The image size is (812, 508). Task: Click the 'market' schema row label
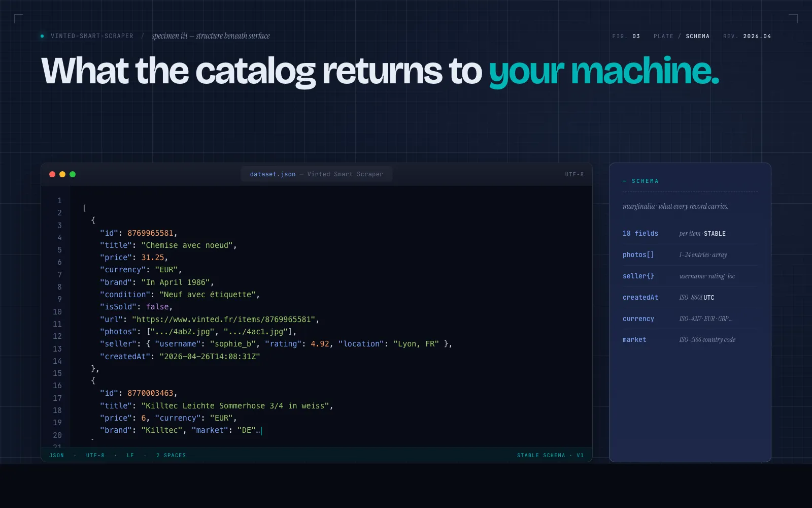tap(634, 340)
